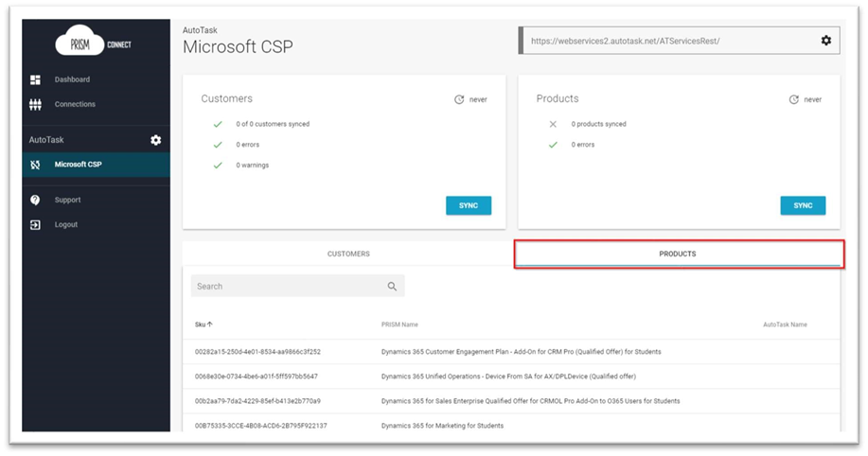
Task: Click the Microsoft CSP sync icon
Action: point(36,165)
